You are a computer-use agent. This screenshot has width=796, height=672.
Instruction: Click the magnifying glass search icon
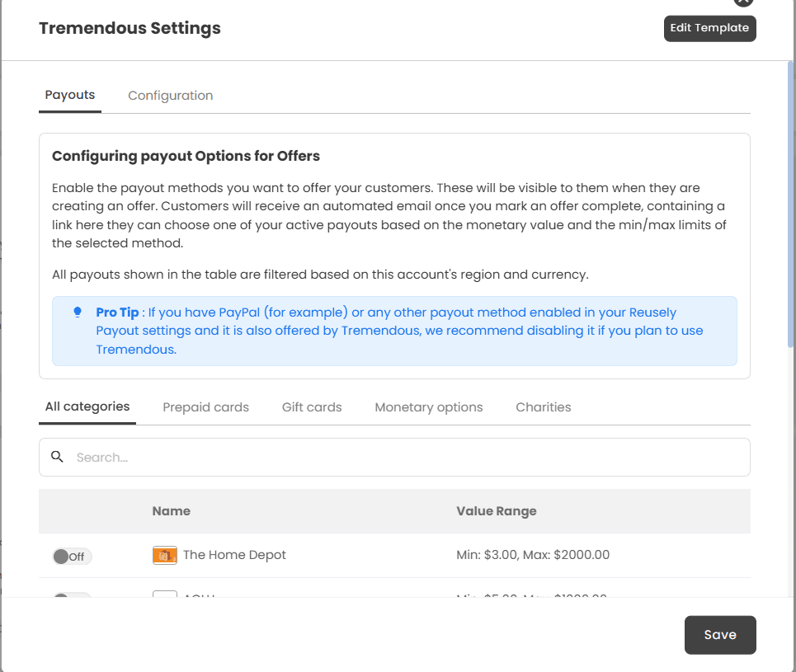(x=58, y=457)
